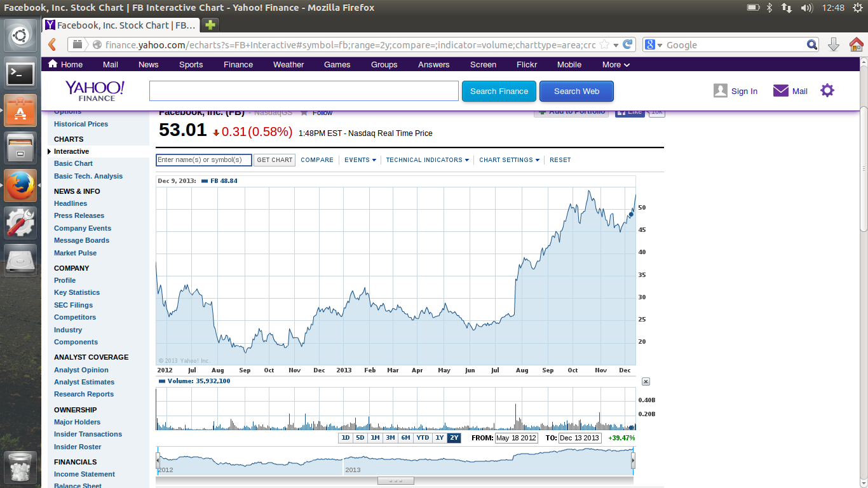Select the 1Y range
This screenshot has height=488, width=868.
439,438
